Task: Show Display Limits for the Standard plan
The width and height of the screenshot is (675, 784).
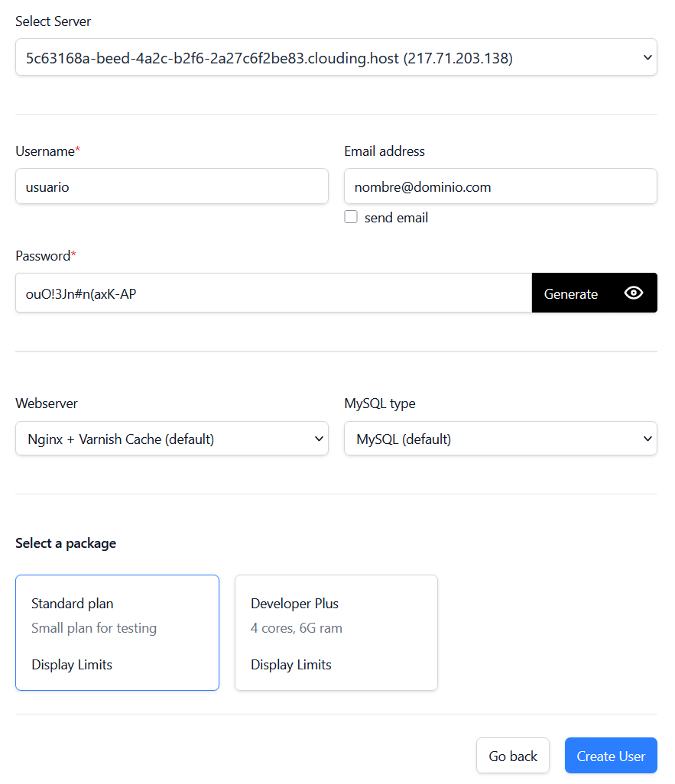Action: 72,665
